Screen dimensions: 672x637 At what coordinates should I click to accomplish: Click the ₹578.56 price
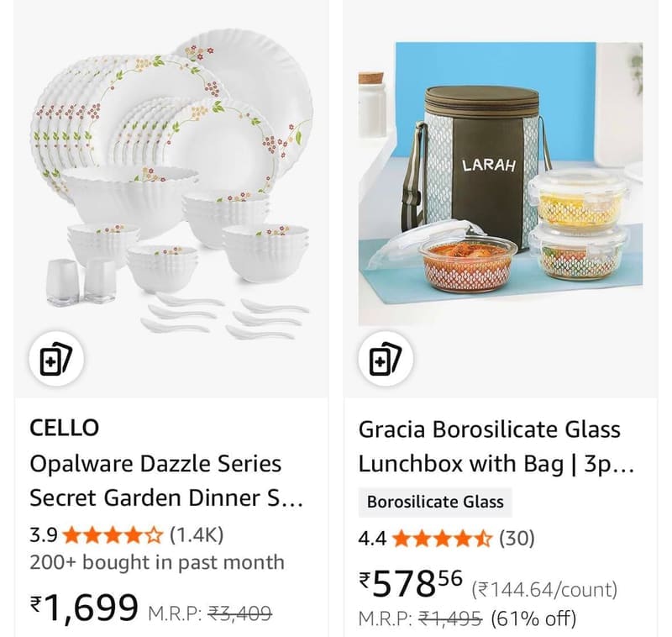pos(411,584)
